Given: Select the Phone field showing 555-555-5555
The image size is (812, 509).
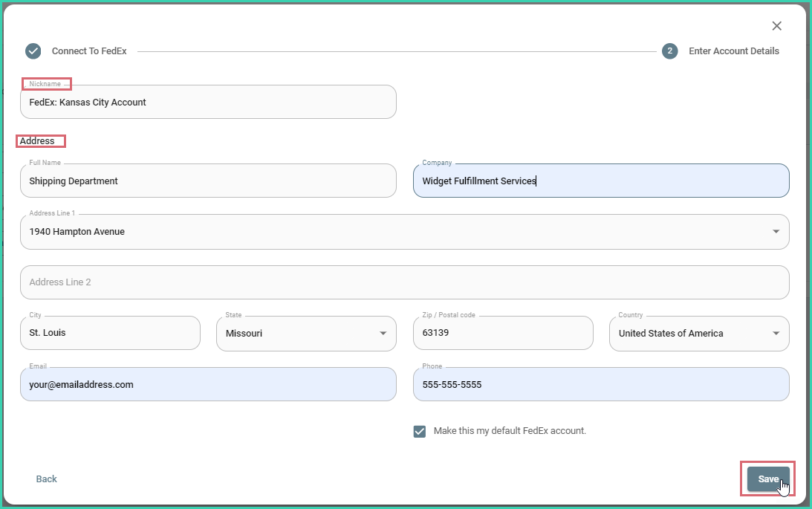Looking at the screenshot, I should click(601, 384).
